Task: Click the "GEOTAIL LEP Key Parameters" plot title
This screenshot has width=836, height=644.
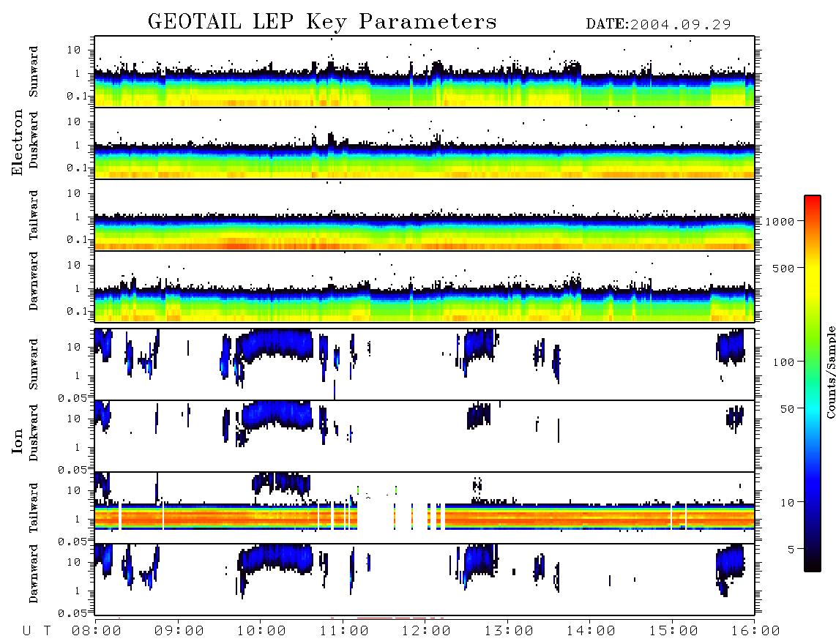Action: click(322, 22)
